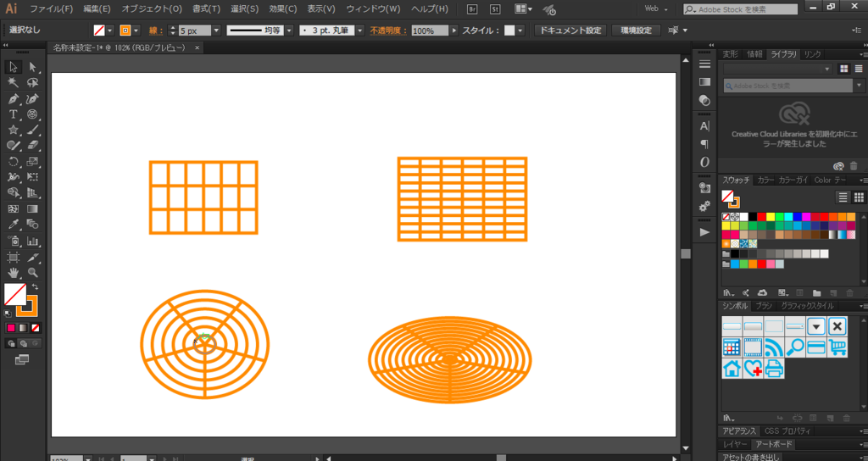The height and width of the screenshot is (461, 868).
Task: Expand the opacity slider arrow
Action: point(454,31)
